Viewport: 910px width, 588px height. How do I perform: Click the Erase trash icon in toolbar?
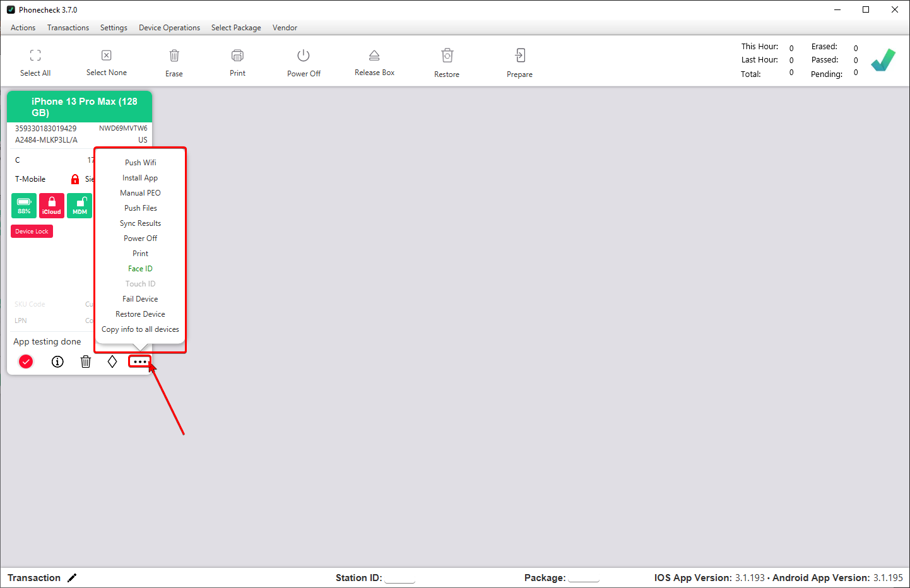coord(174,56)
